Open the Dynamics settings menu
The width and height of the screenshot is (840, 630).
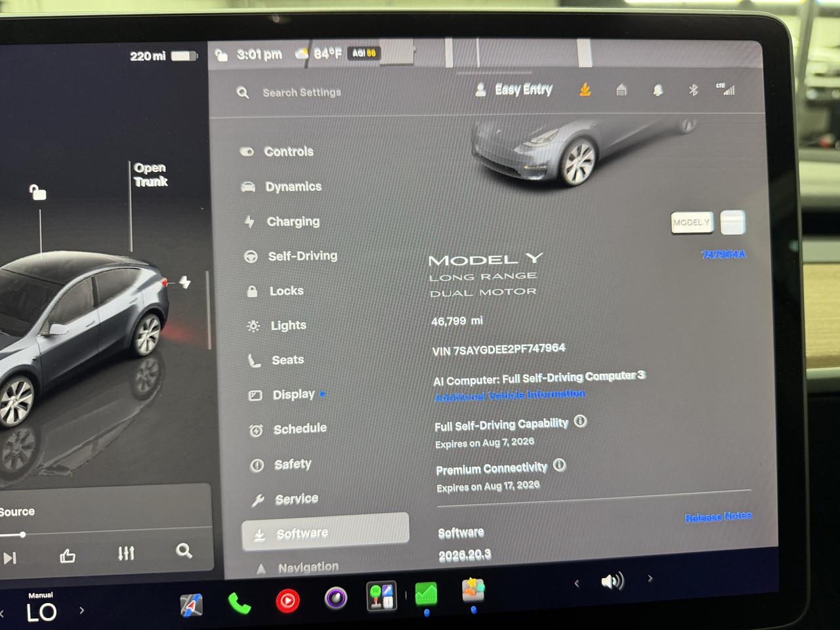pyautogui.click(x=282, y=186)
